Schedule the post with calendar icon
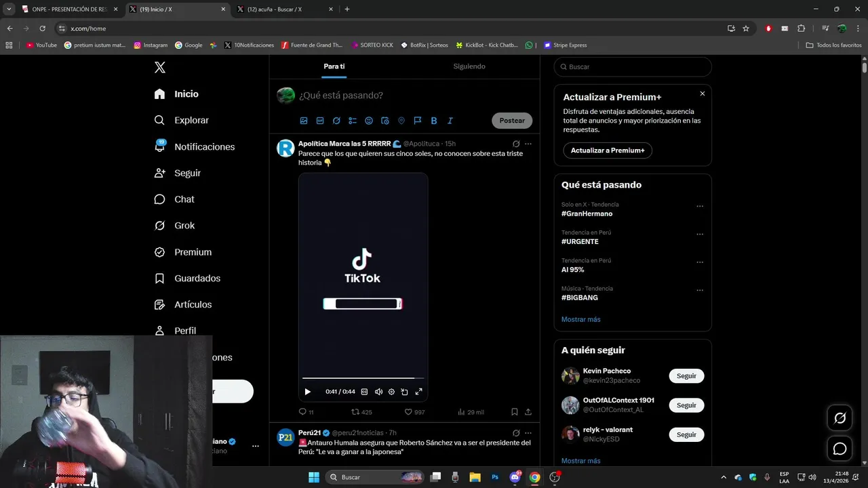Image resolution: width=868 pixels, height=488 pixels. [385, 121]
